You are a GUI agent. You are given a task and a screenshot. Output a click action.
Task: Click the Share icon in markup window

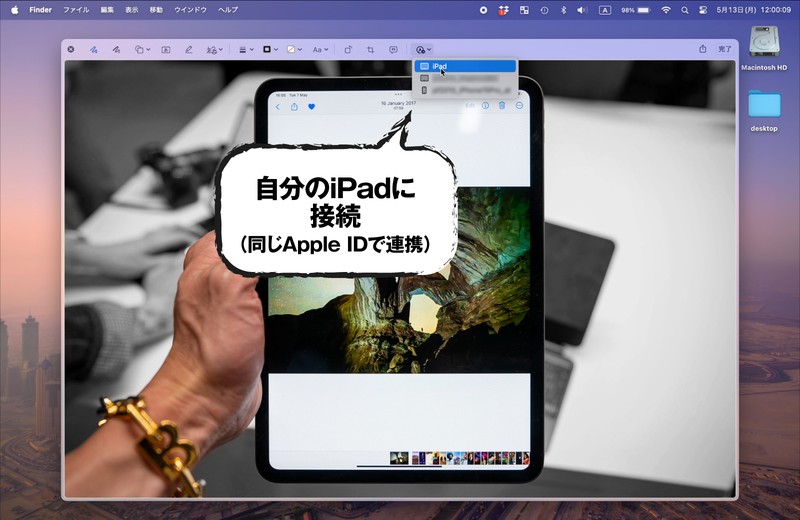pyautogui.click(x=703, y=49)
